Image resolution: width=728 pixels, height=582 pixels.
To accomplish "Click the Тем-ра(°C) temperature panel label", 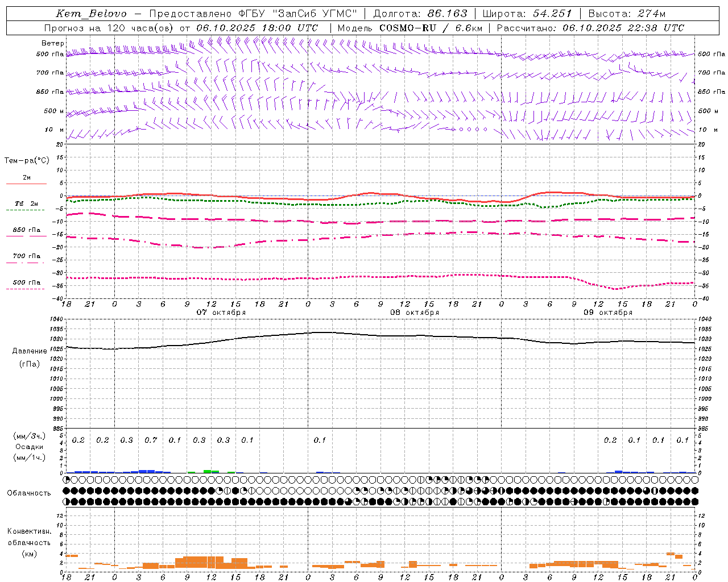I will [x=27, y=160].
